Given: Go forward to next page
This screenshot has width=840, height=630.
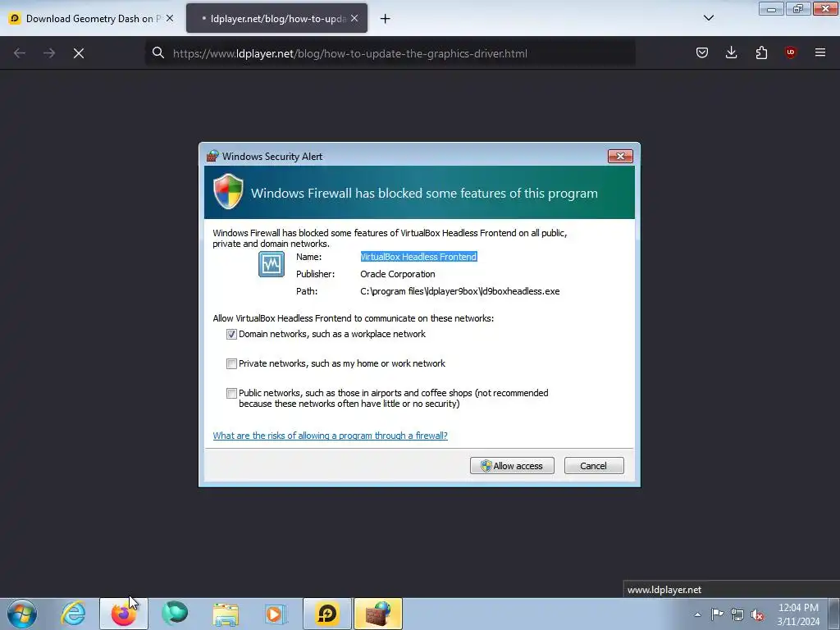Looking at the screenshot, I should [49, 53].
